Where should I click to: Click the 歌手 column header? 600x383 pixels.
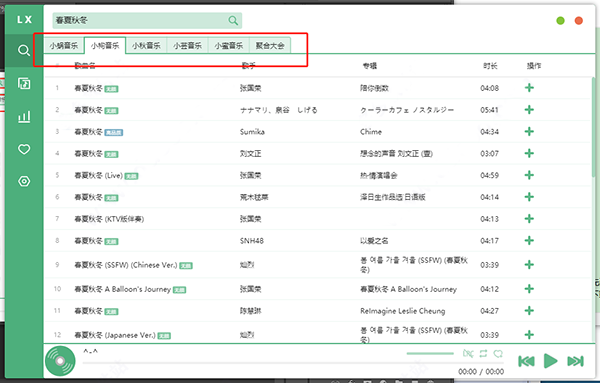248,66
